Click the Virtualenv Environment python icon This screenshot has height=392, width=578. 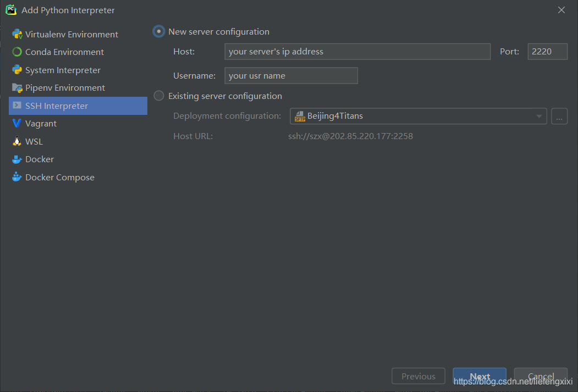(17, 34)
